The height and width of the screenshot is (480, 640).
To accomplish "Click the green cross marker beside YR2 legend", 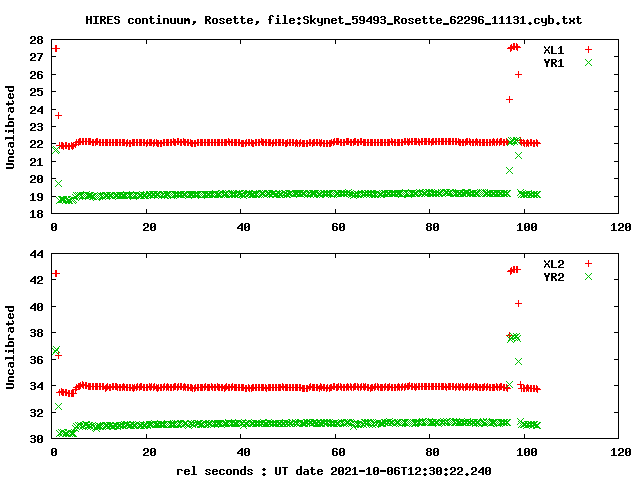I will pos(588,277).
